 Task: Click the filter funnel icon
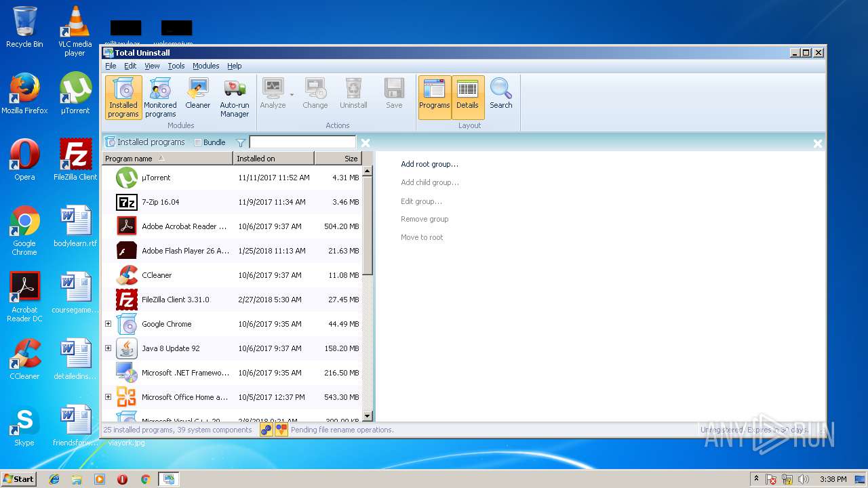point(240,142)
